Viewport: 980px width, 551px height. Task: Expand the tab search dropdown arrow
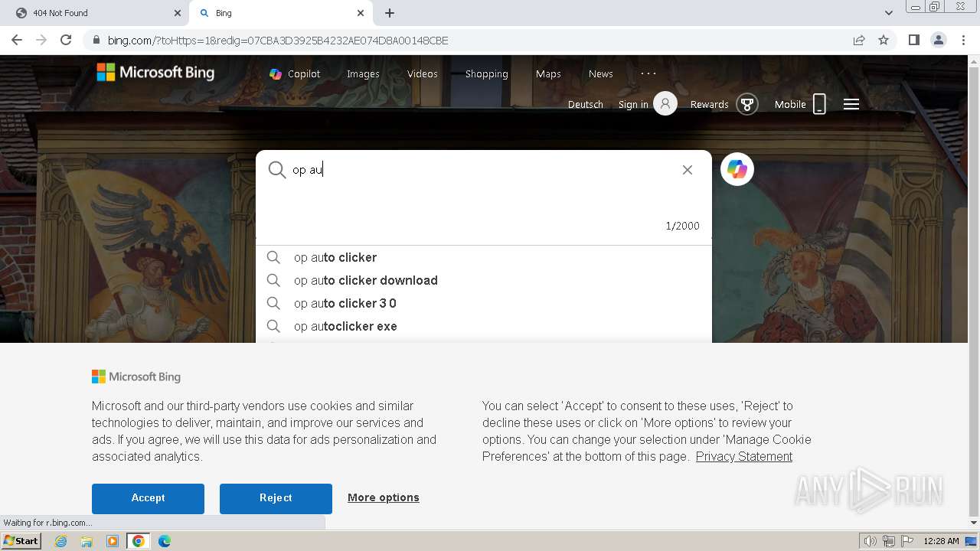[889, 13]
